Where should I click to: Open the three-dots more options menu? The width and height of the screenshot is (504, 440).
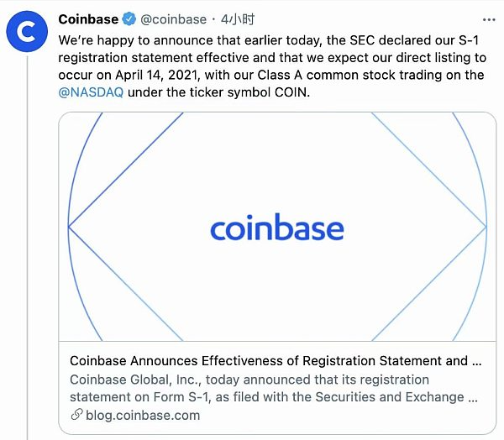[x=489, y=20]
